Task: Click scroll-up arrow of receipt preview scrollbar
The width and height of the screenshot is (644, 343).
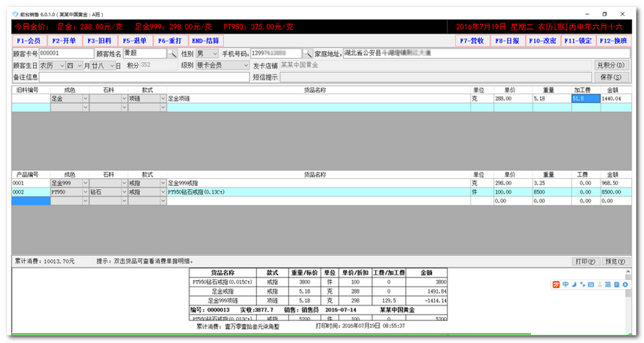Action: [628, 272]
